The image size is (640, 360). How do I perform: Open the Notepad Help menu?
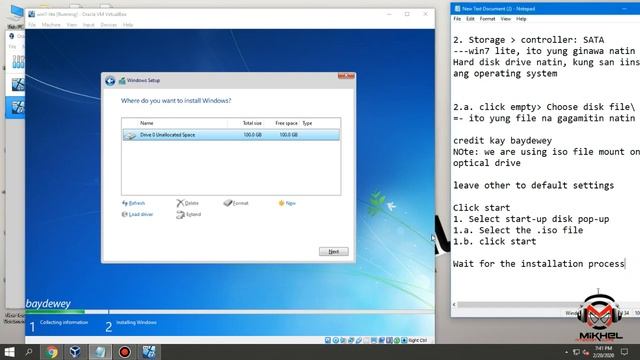tap(521, 19)
